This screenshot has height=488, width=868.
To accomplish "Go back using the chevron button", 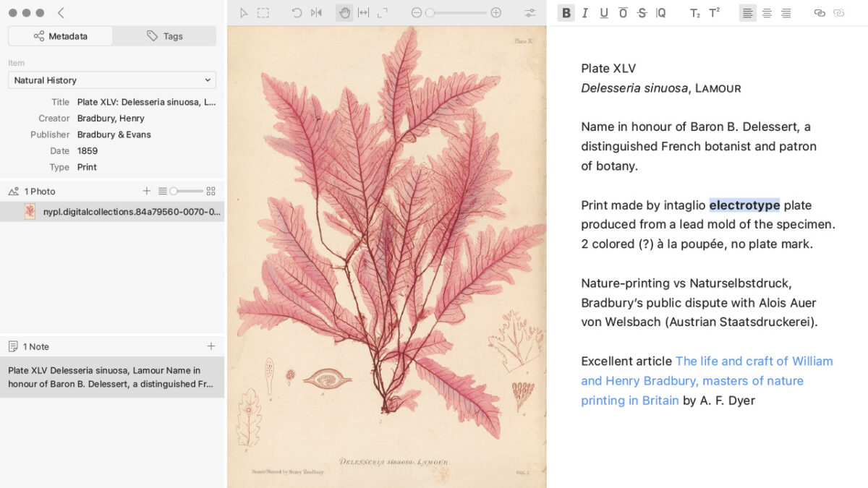I will coord(61,12).
